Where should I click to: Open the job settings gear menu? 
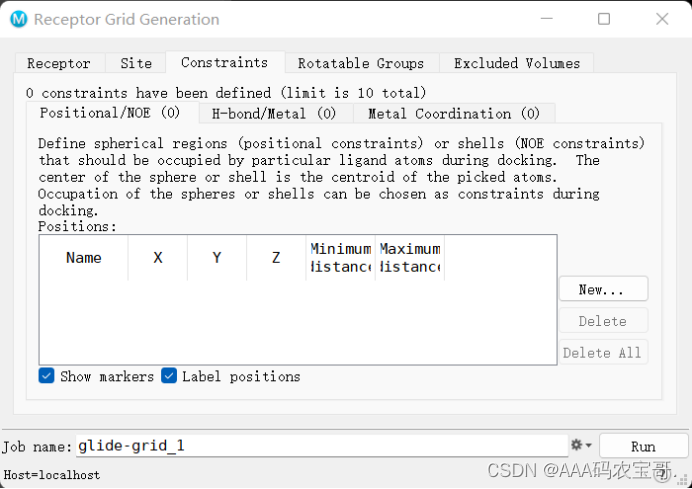coord(581,445)
